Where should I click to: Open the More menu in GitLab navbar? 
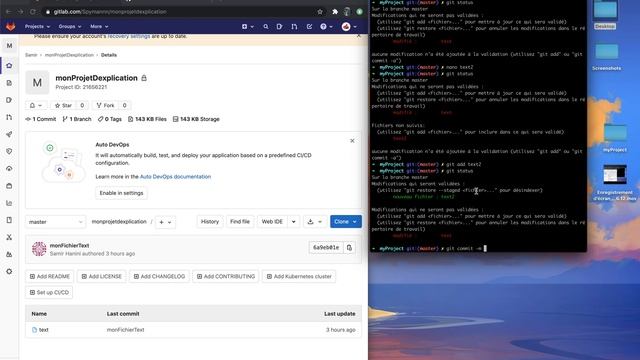coord(99,27)
